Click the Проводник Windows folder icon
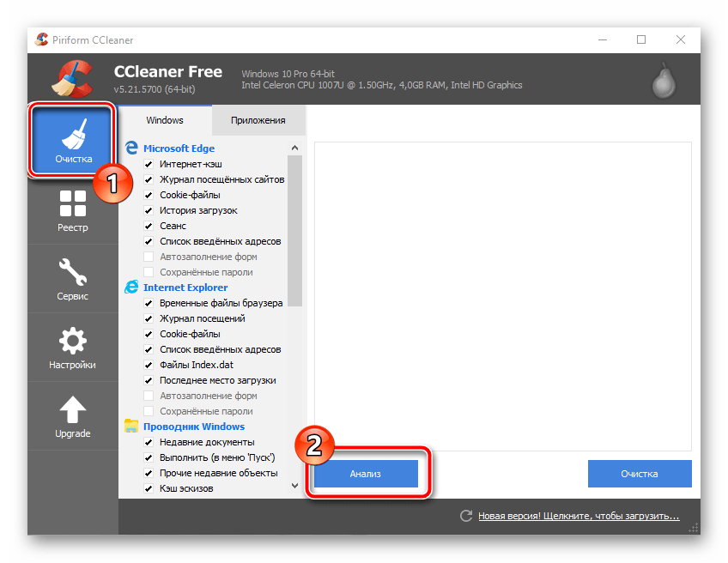Viewport: 728px width, 563px height. [131, 426]
